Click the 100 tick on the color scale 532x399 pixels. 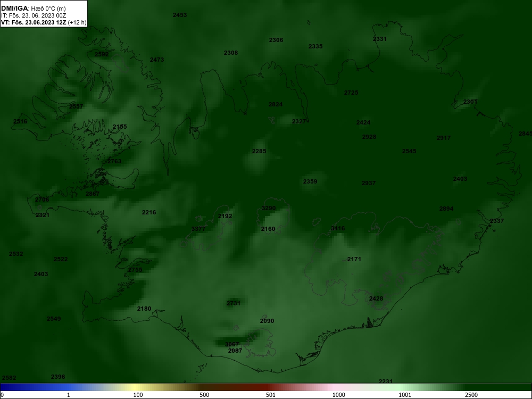(x=138, y=395)
